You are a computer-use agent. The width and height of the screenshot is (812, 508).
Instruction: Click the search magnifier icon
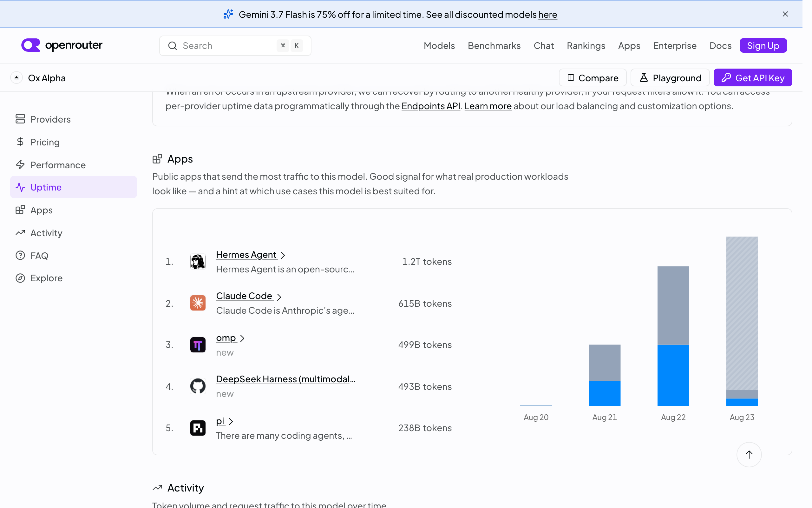173,46
